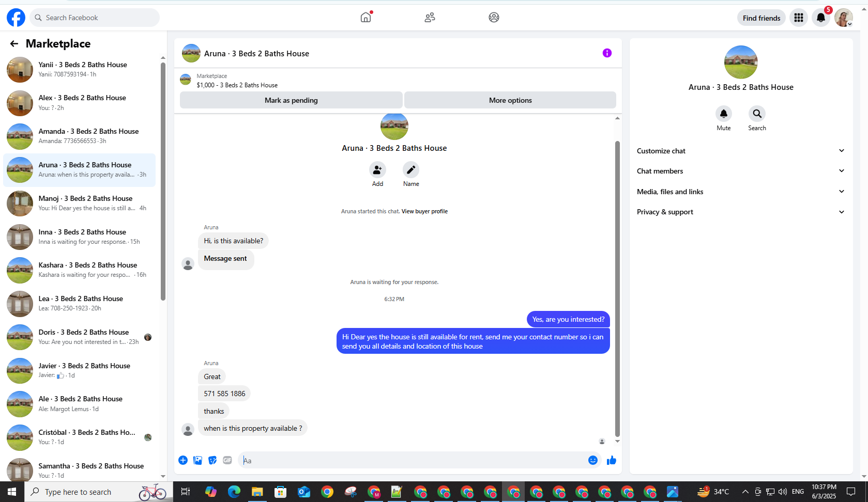This screenshot has width=868, height=502.
Task: Open the emoji picker
Action: 593,460
